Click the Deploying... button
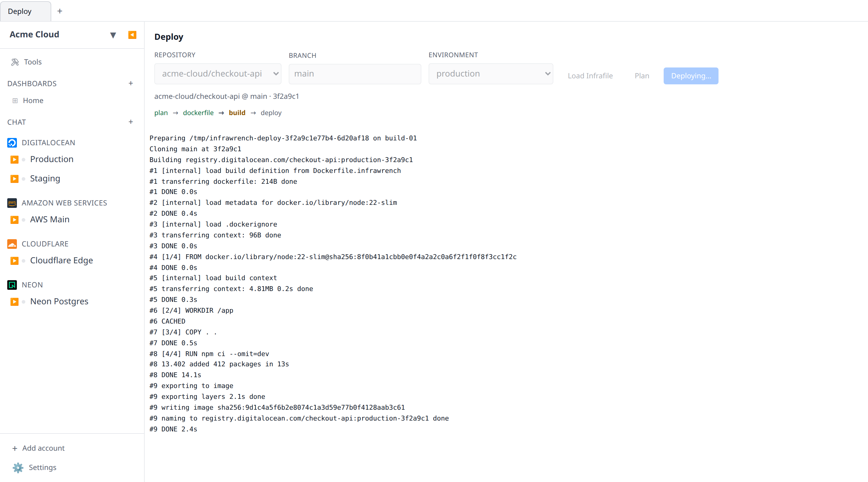The height and width of the screenshot is (482, 868). click(691, 76)
